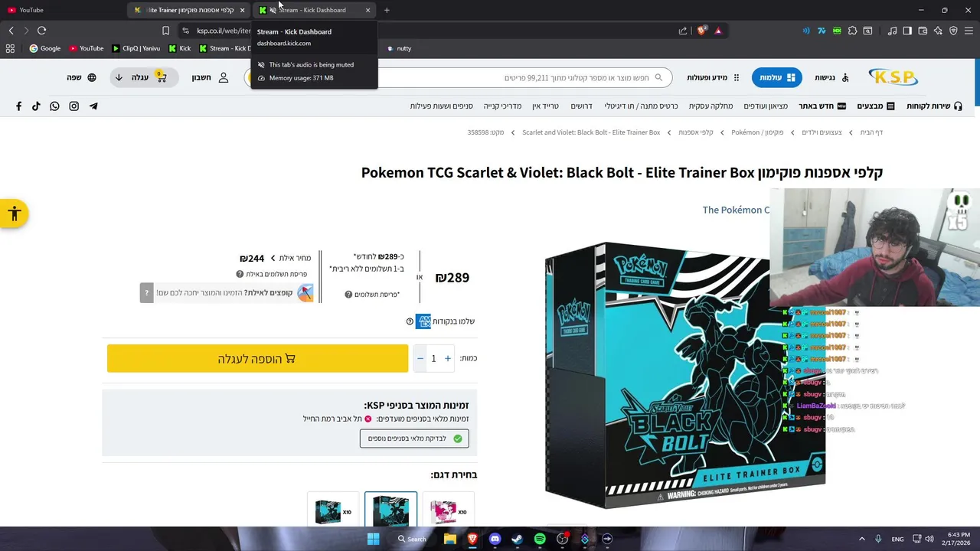980x551 pixels.
Task: Increase quantity with the plus stepper
Action: (448, 358)
